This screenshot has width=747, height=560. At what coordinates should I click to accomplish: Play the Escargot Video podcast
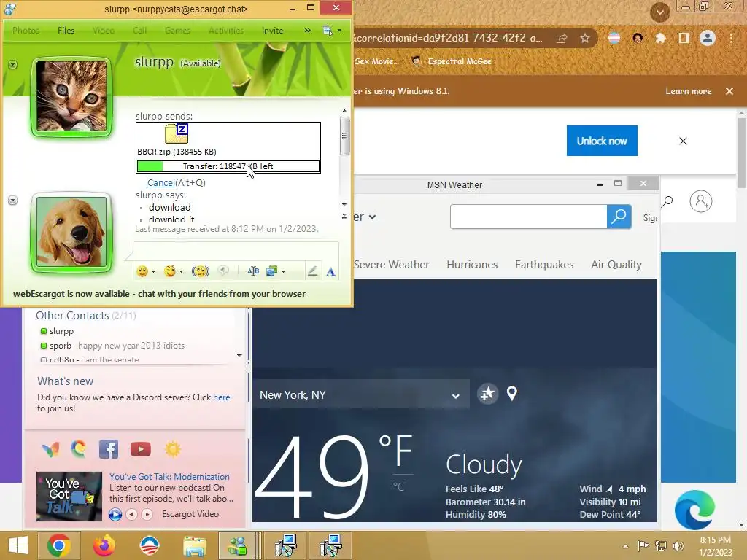115,514
